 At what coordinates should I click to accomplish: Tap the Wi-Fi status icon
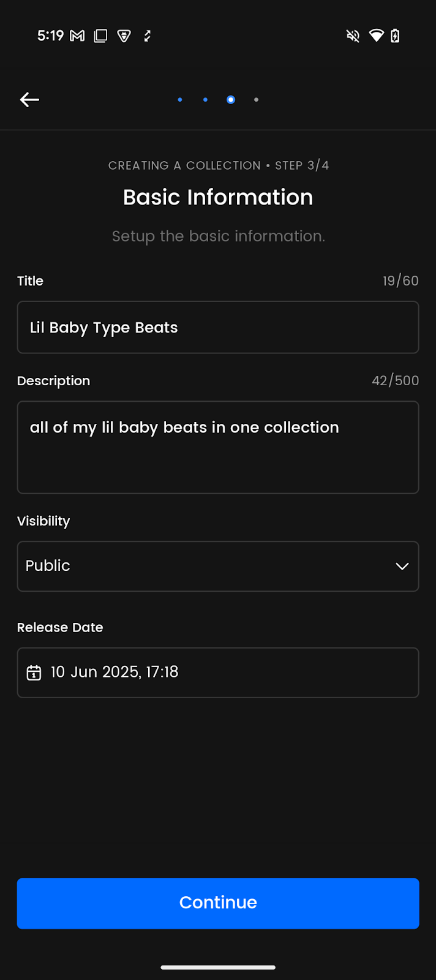click(x=376, y=36)
